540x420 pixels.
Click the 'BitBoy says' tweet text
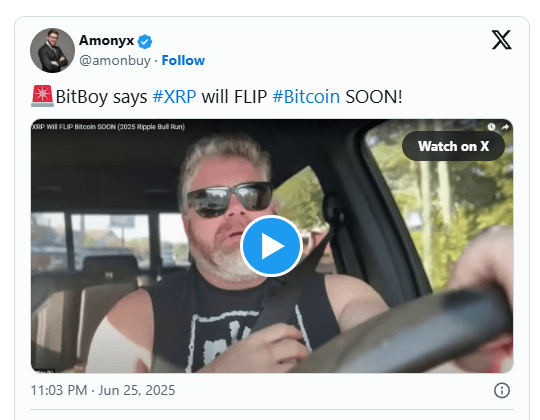pyautogui.click(x=101, y=97)
